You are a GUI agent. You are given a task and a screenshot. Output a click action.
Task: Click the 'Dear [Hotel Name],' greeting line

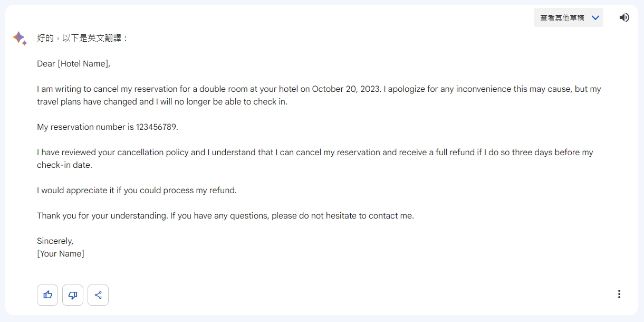73,63
